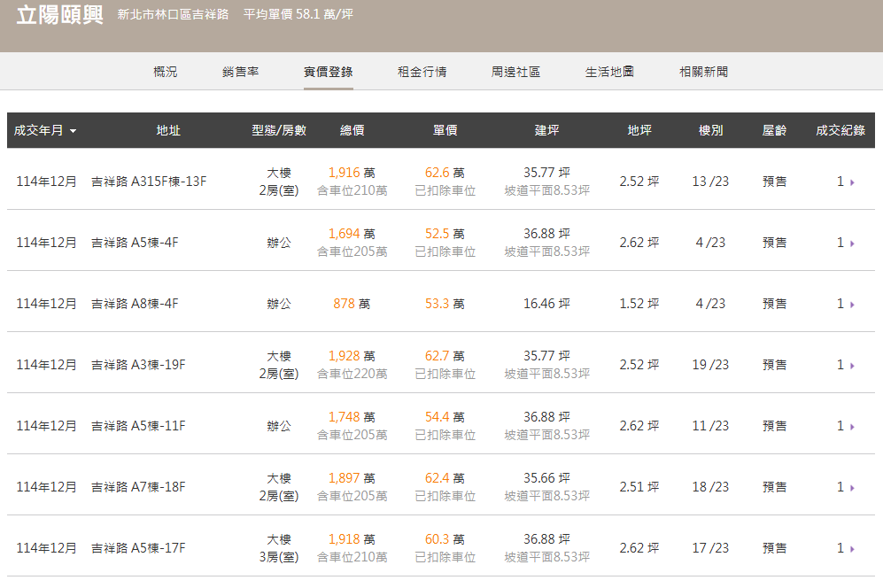
Task: Switch to the 概況 tab
Action: 167,72
